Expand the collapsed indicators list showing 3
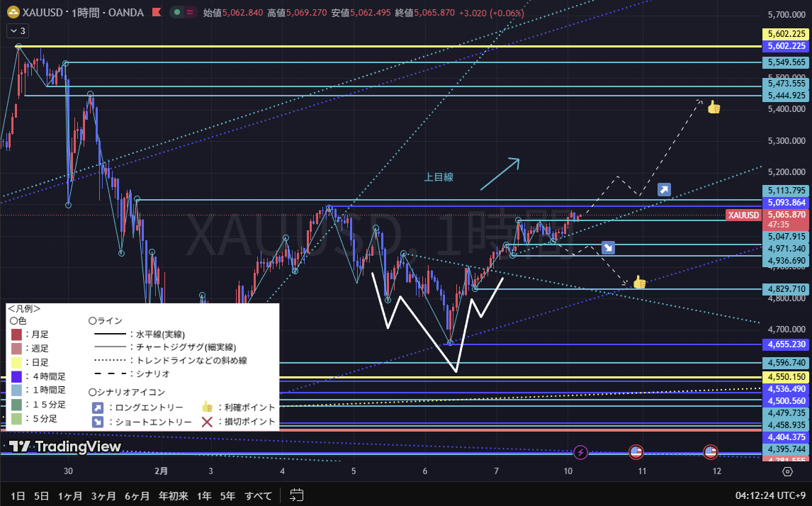 (17, 31)
